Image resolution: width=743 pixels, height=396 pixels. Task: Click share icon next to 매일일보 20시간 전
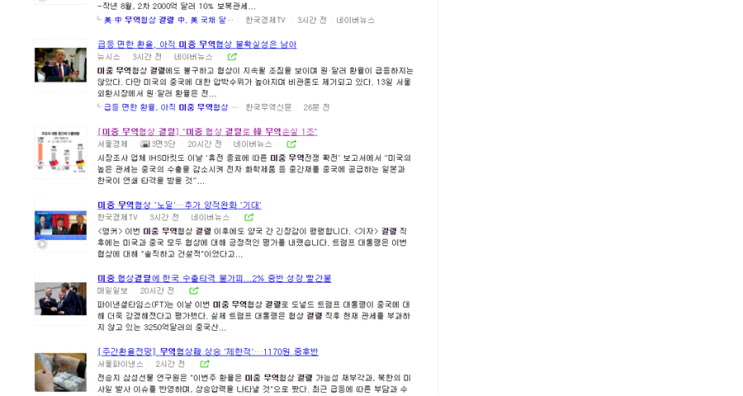point(194,291)
